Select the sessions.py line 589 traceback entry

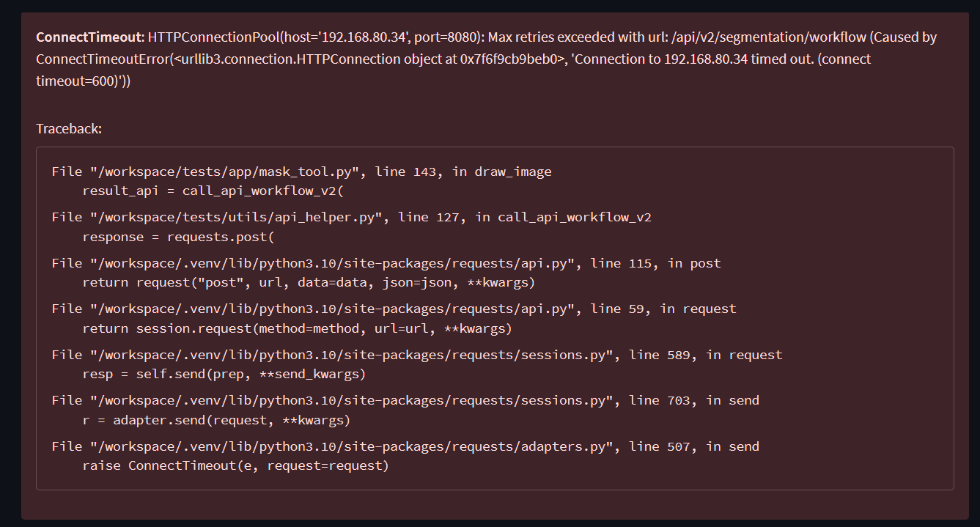click(x=416, y=355)
